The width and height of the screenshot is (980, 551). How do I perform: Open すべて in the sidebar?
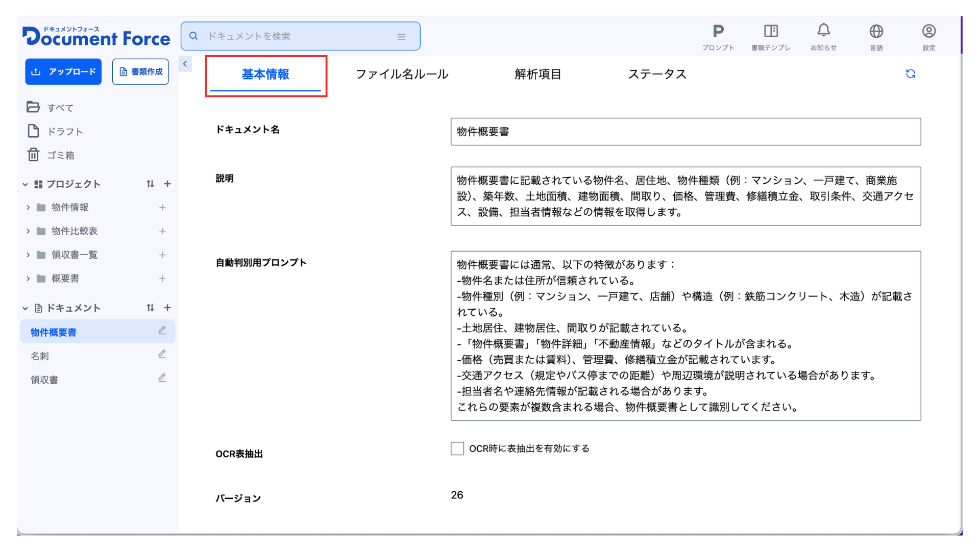[50, 107]
